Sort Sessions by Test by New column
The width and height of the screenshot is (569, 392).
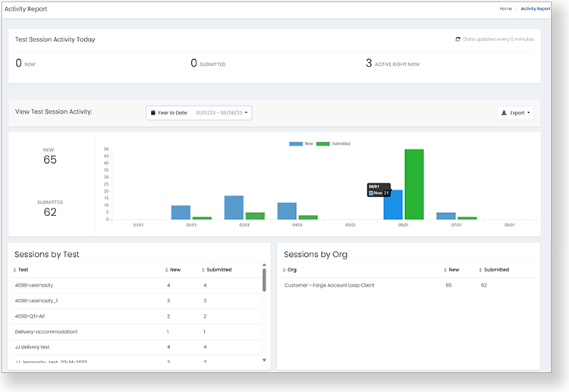coord(174,270)
